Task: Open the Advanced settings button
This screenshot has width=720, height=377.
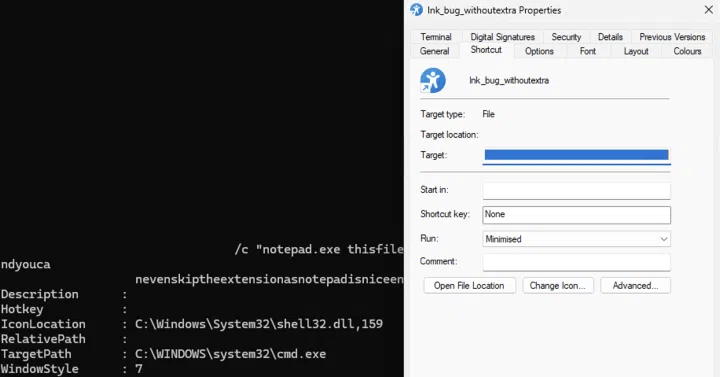Action: pos(635,286)
